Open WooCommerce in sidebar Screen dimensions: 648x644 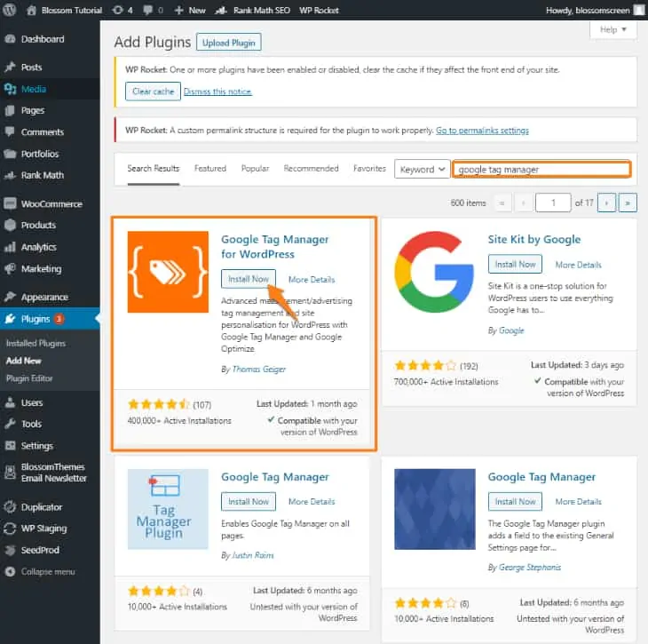pos(50,204)
